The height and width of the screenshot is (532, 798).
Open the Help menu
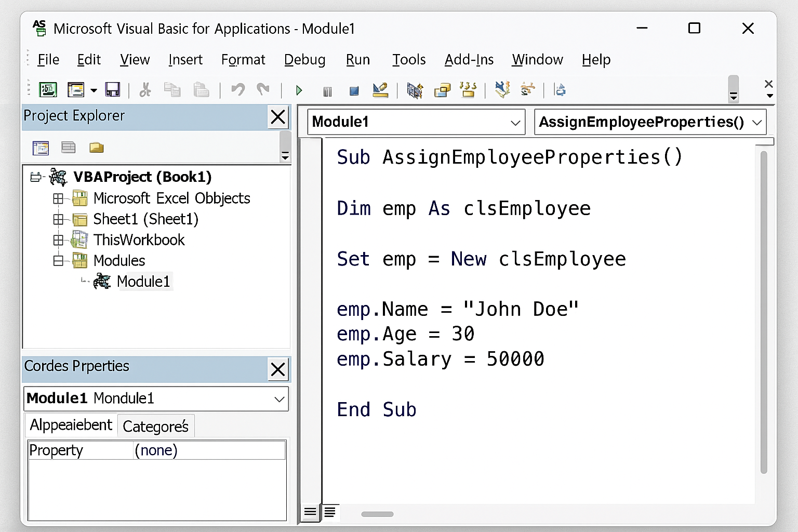[x=596, y=60]
